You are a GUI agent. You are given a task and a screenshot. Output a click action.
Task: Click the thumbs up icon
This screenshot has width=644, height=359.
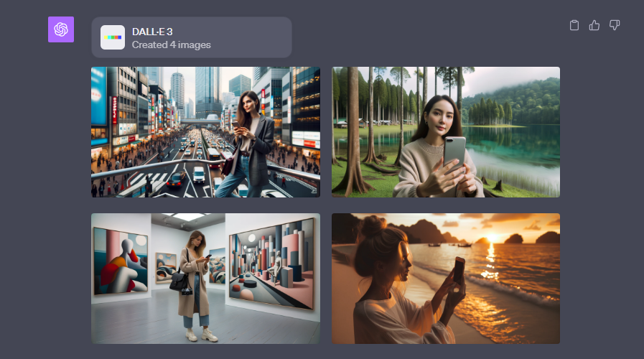pos(594,25)
